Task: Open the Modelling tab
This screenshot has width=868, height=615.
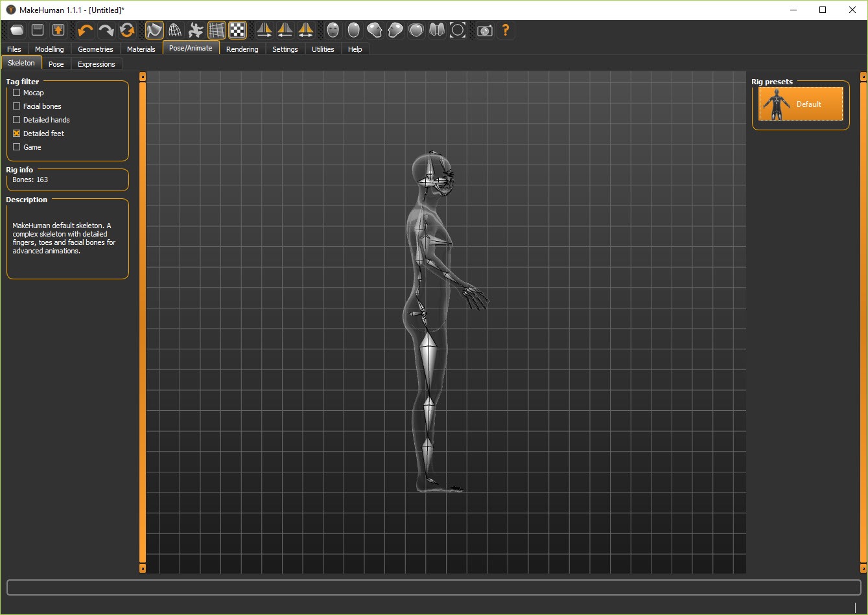Action: click(x=49, y=49)
